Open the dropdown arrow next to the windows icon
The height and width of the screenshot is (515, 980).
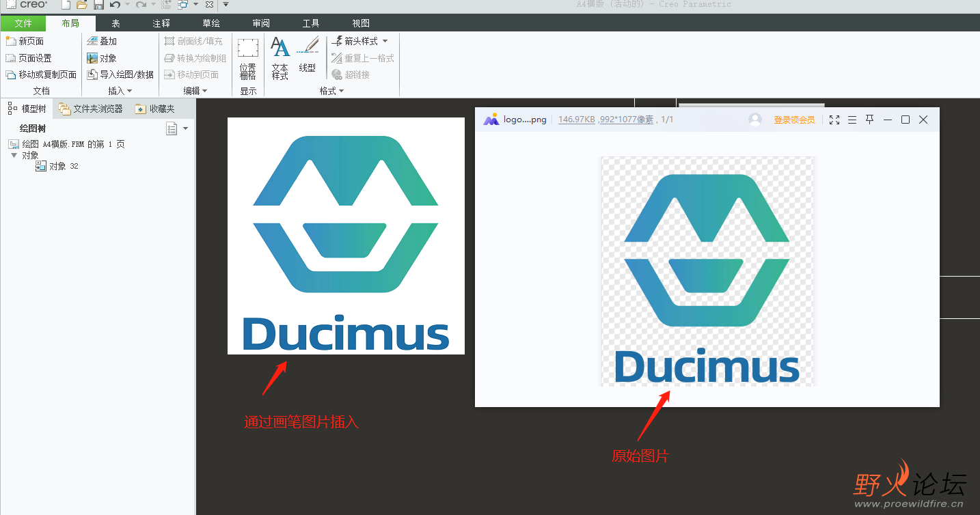(x=195, y=5)
